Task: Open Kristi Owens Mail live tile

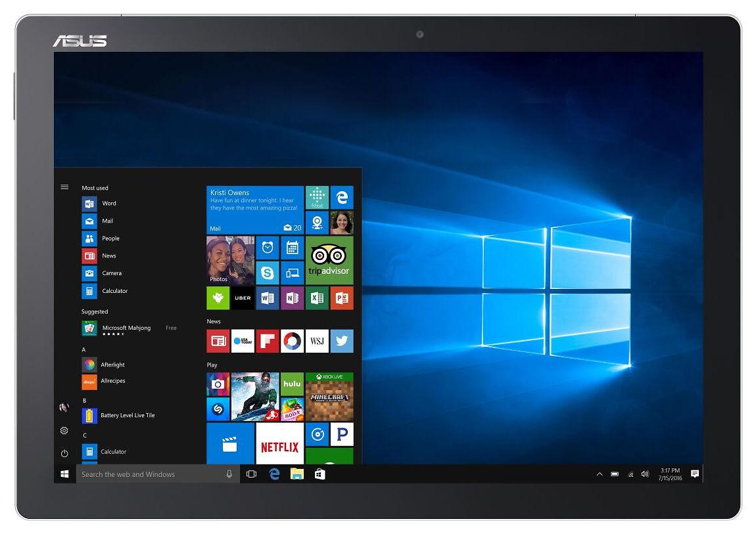Action: coord(255,210)
